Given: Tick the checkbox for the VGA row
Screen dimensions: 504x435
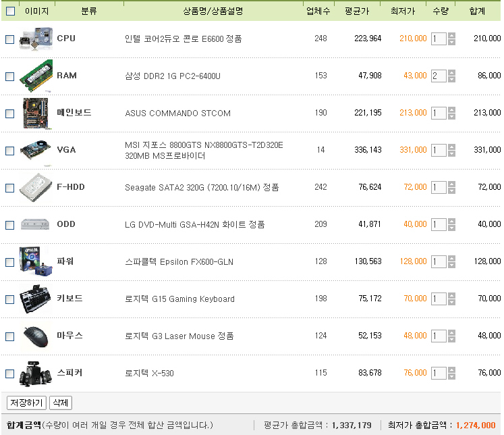Looking at the screenshot, I should click(x=10, y=151).
